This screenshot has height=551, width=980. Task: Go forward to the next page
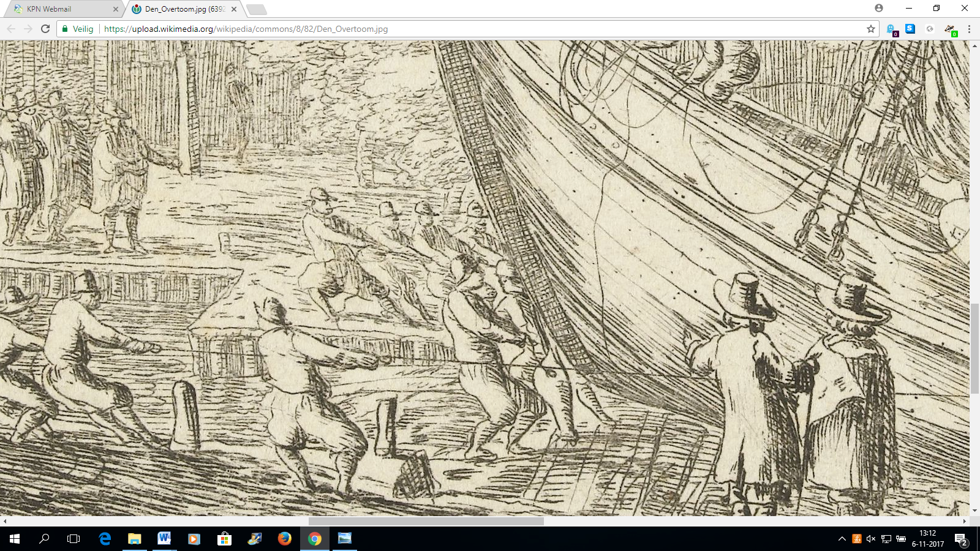point(28,29)
